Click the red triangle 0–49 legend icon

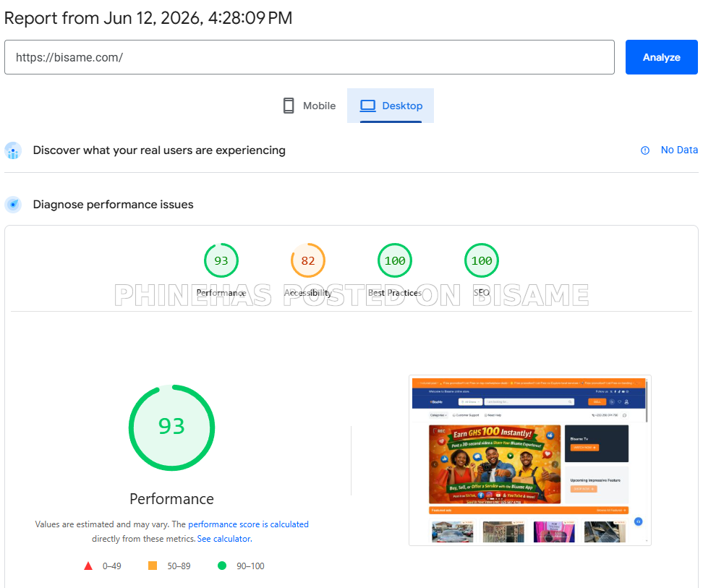pos(88,566)
